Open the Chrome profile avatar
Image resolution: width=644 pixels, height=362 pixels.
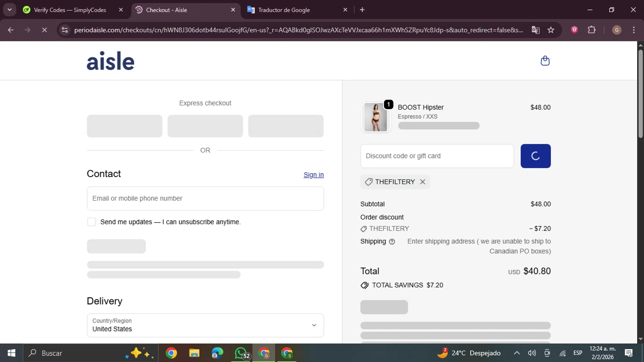point(617,30)
